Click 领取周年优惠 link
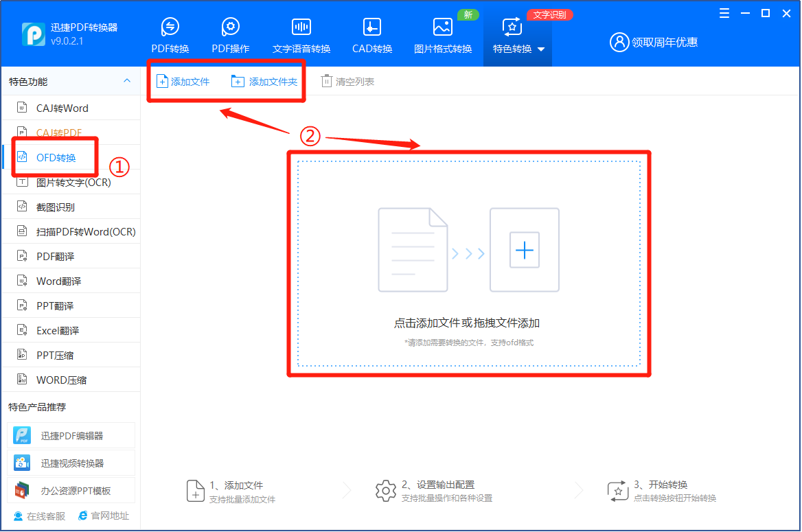The image size is (802, 532). coord(665,42)
